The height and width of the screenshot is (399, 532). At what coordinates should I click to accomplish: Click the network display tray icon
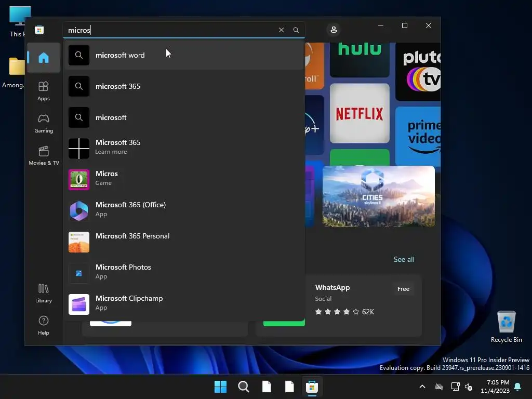click(x=455, y=387)
